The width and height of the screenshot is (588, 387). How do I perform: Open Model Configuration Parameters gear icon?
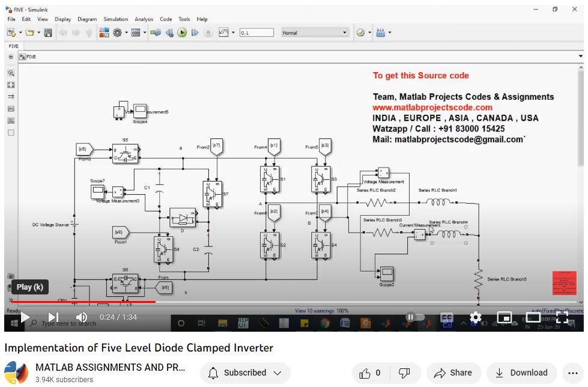[117, 32]
